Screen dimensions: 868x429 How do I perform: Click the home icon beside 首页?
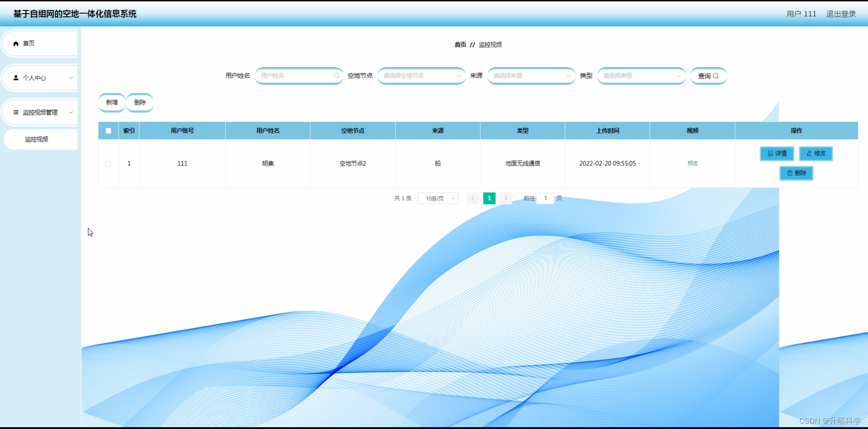[16, 43]
